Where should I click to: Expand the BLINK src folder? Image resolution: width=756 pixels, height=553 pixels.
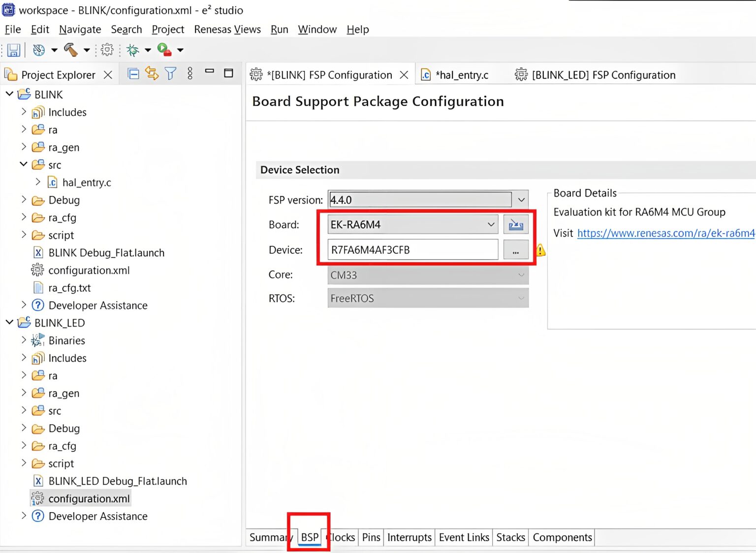tap(24, 164)
